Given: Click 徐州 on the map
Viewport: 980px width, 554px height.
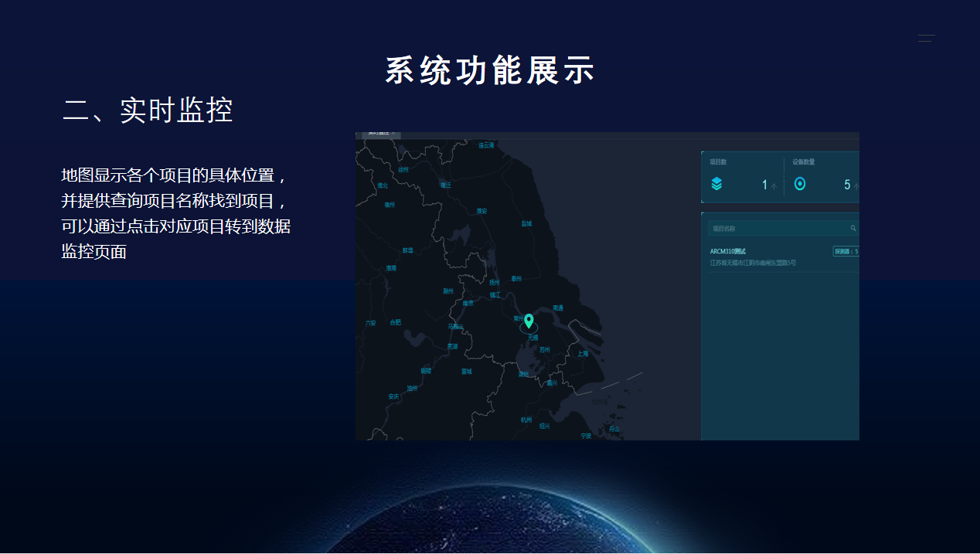Looking at the screenshot, I should [x=403, y=169].
